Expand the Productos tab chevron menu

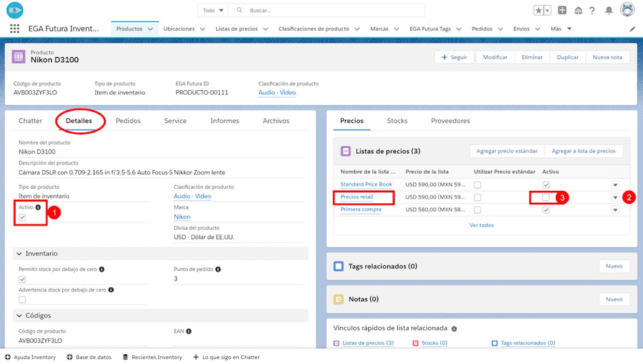coord(150,29)
